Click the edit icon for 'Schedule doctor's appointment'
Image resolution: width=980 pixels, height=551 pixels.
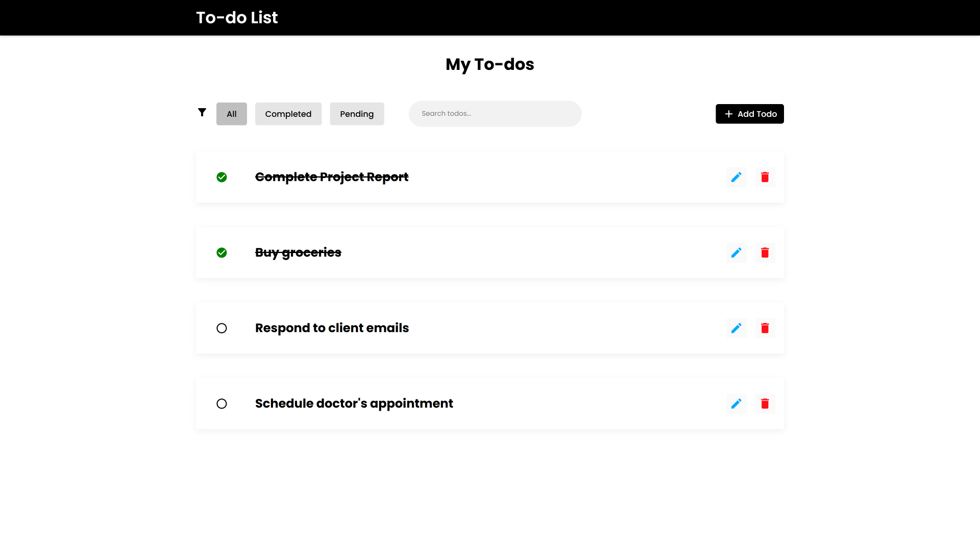(737, 403)
